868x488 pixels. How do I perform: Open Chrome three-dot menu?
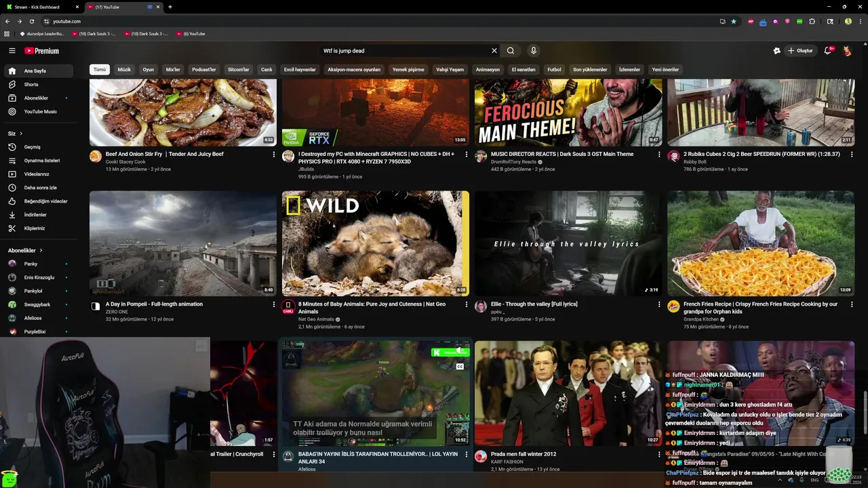tap(859, 22)
